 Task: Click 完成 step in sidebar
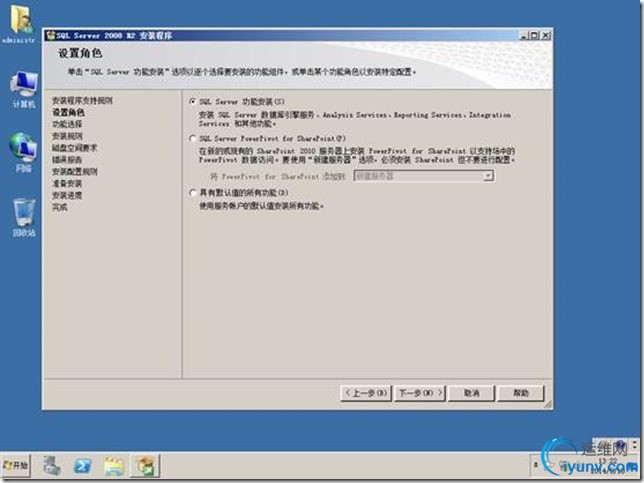(x=60, y=207)
